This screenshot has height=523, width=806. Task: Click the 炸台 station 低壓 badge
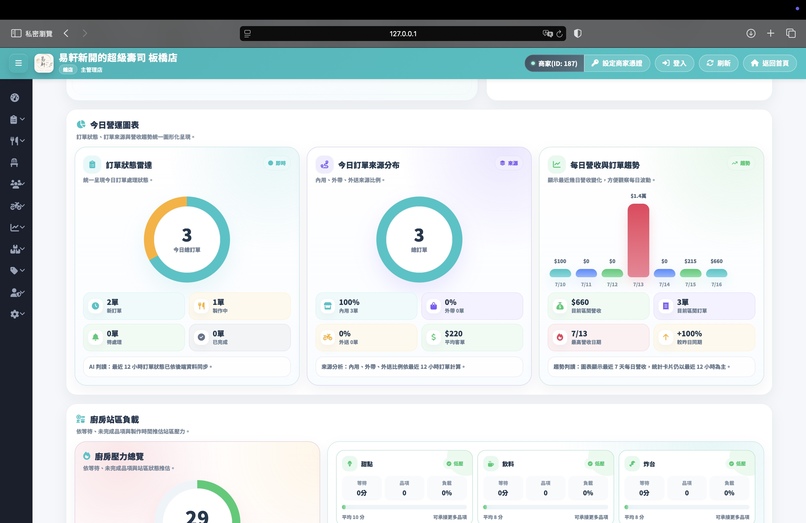tap(738, 463)
